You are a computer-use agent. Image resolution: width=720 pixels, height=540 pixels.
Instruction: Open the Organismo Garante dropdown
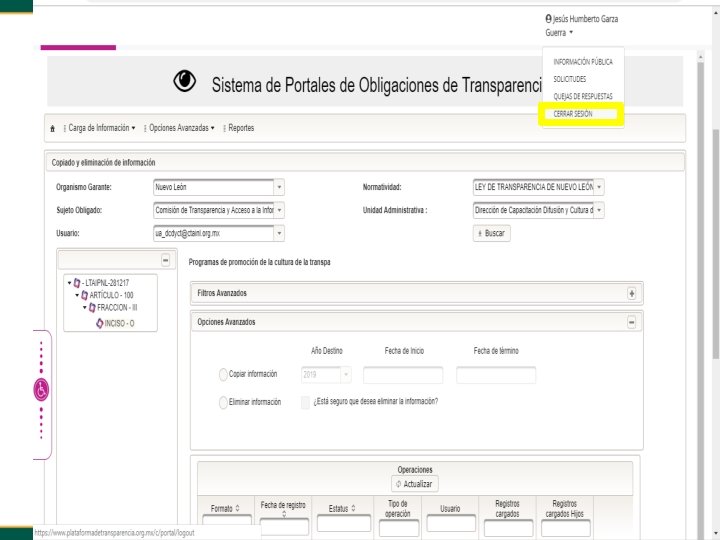279,187
